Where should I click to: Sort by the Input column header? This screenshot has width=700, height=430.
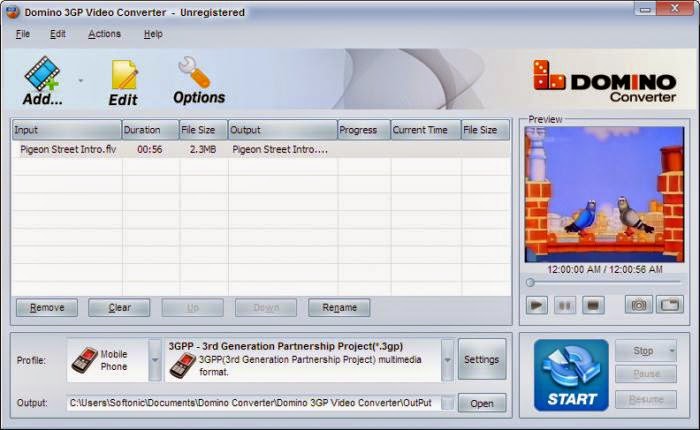[67, 130]
